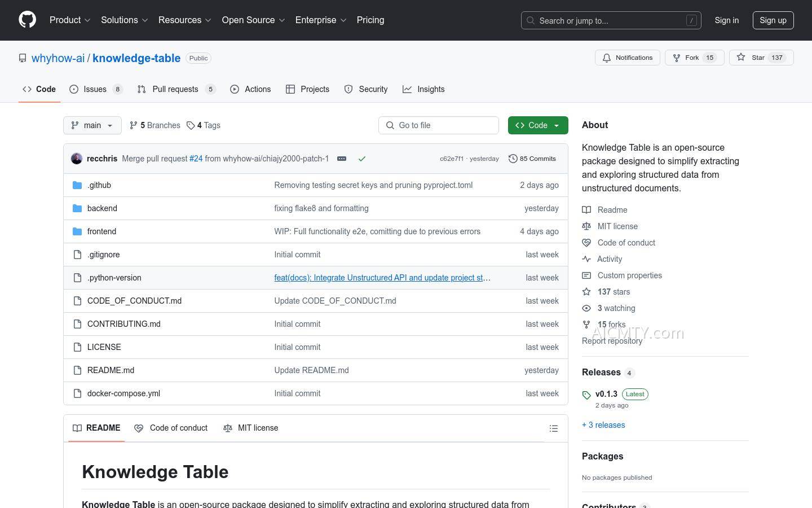
Task: Click the Sign up button
Action: tap(773, 20)
